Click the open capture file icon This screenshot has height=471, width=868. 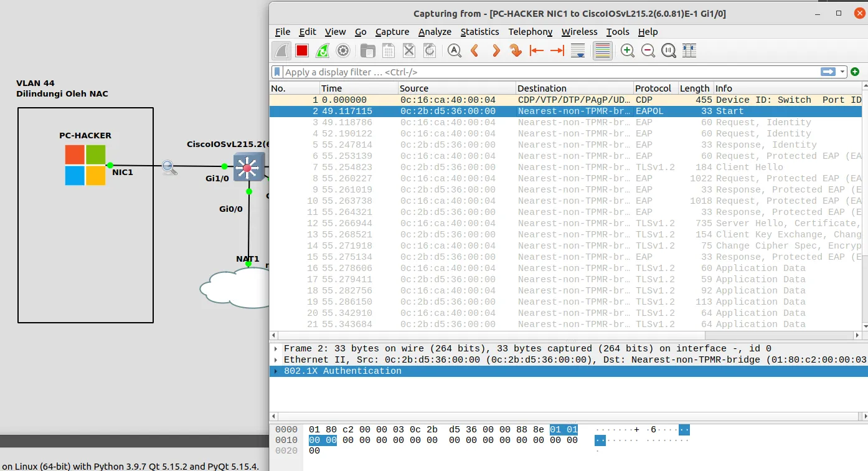pos(368,51)
